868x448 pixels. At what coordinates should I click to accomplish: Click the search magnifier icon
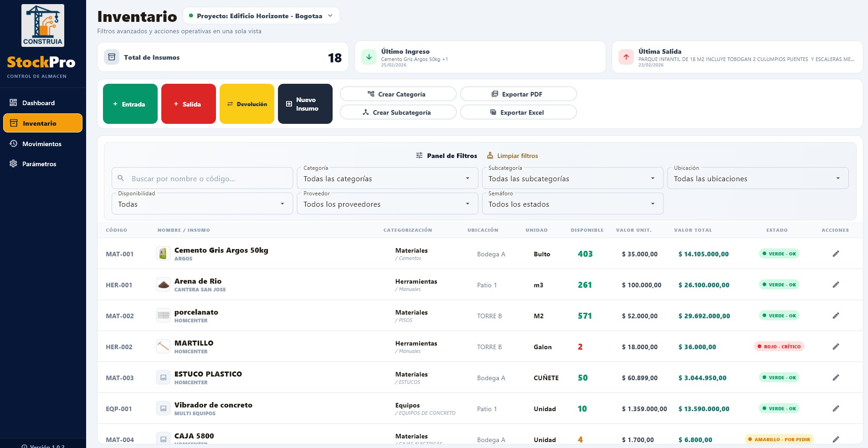point(121,178)
